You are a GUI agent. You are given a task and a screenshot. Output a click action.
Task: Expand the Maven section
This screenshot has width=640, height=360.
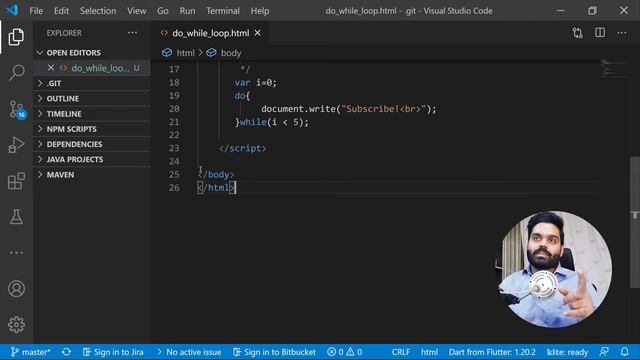click(92, 175)
